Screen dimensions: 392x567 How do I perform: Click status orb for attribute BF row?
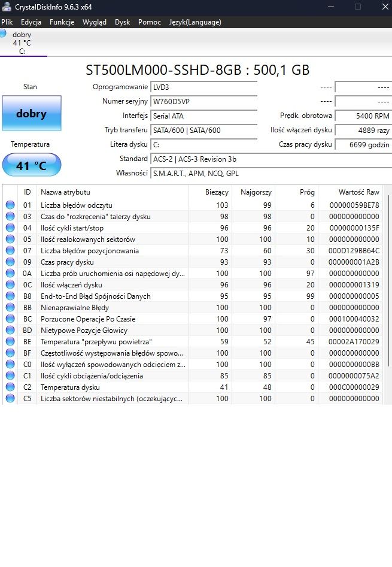10,353
